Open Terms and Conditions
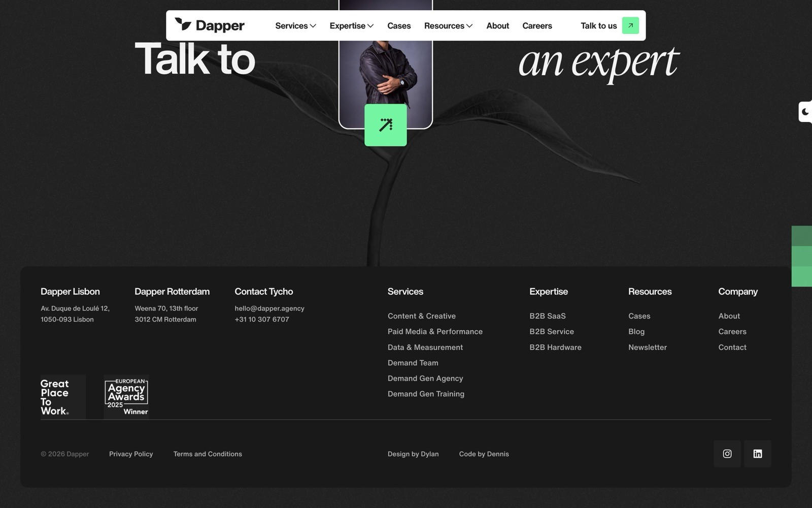The image size is (812, 508). coord(208,454)
